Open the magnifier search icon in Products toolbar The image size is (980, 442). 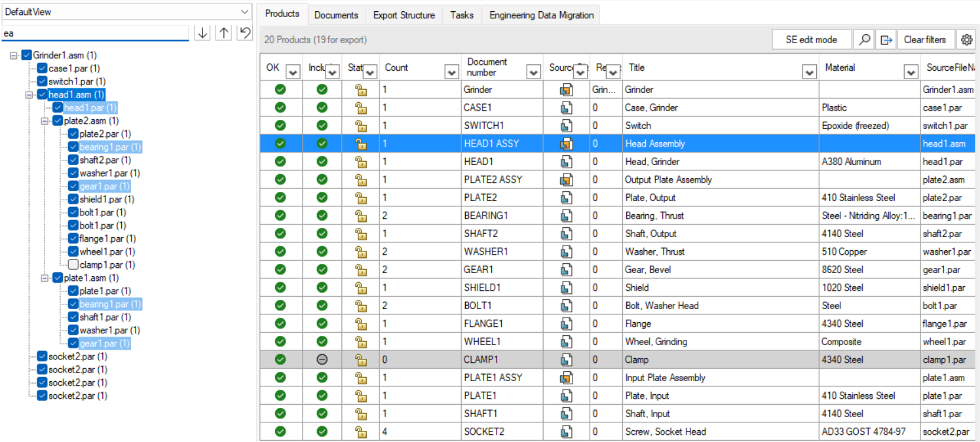tap(865, 39)
